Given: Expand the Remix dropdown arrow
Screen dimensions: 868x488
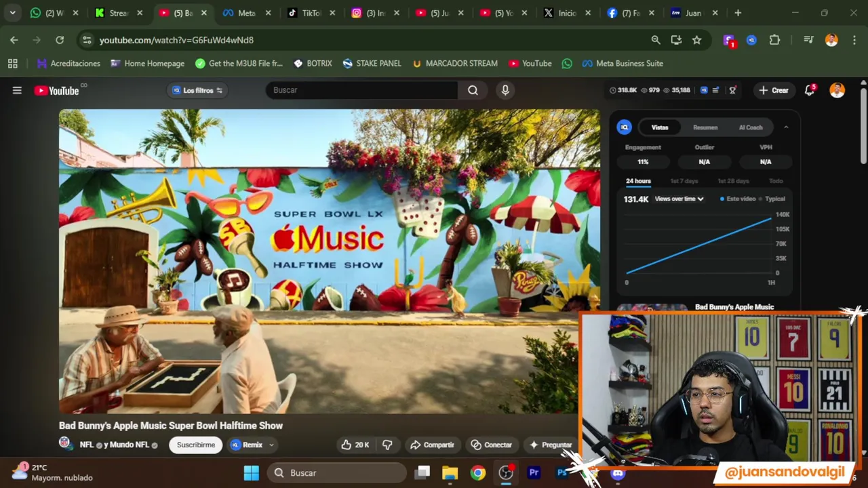Looking at the screenshot, I should (271, 445).
